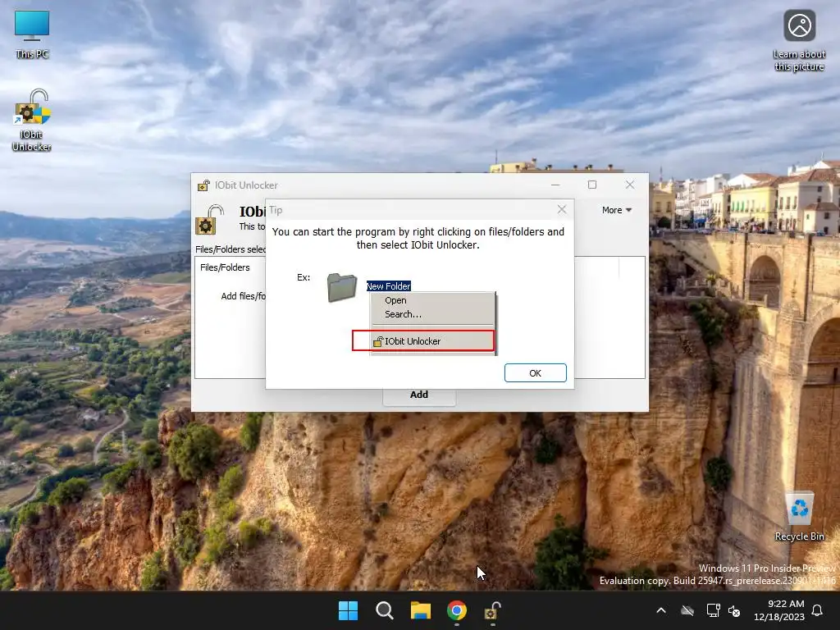Open File Explorer from taskbar
This screenshot has height=630, width=840.
coord(421,610)
